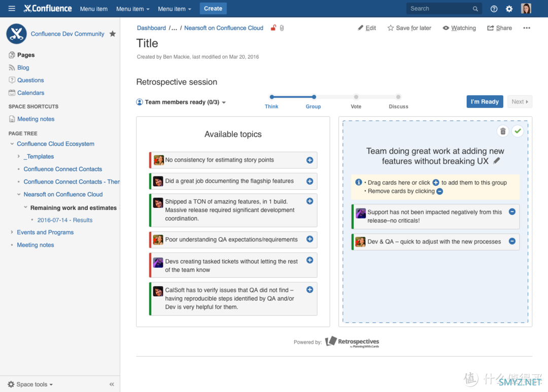Open Nearsoft on Confluence Cloud breadcrumb
The height and width of the screenshot is (392, 548).
(224, 28)
